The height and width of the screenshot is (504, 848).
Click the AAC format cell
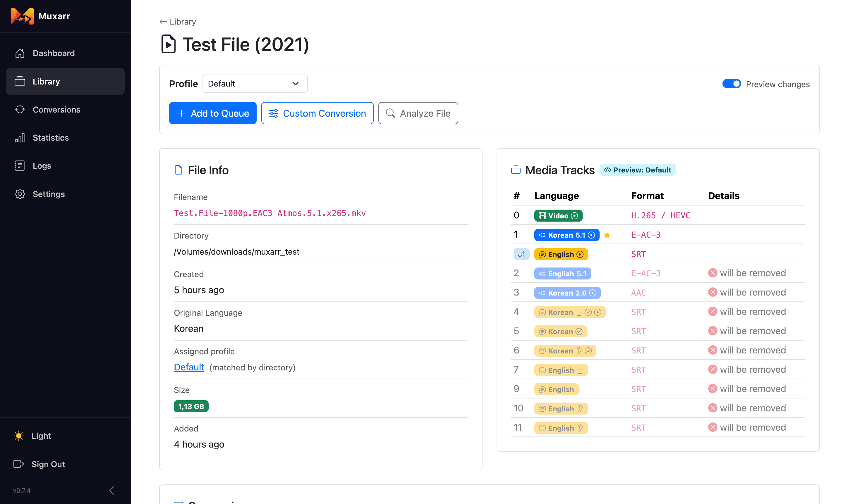tap(638, 293)
